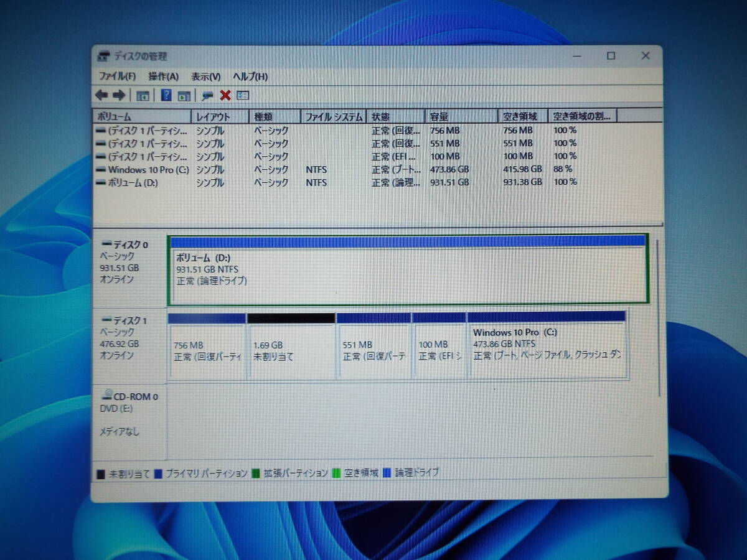Select the Windows 10 Pro (C:) partition block

point(547,345)
